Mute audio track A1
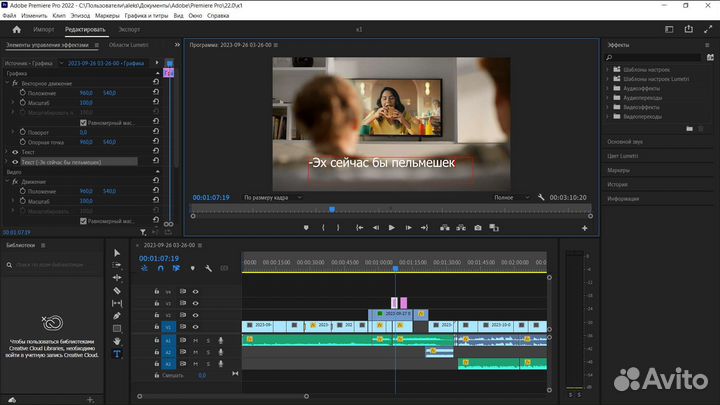The image size is (720, 405). 196,340
